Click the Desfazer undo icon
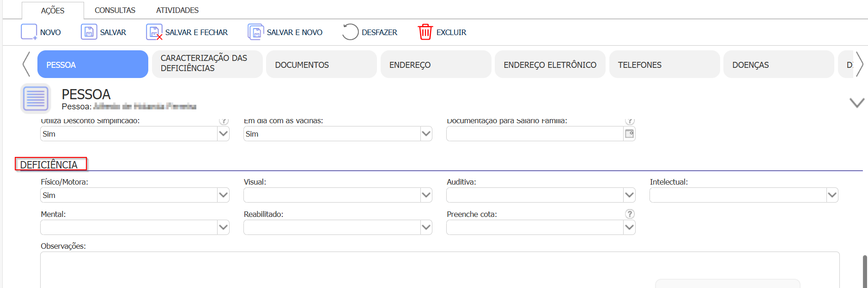This screenshot has height=288, width=868. (x=350, y=32)
